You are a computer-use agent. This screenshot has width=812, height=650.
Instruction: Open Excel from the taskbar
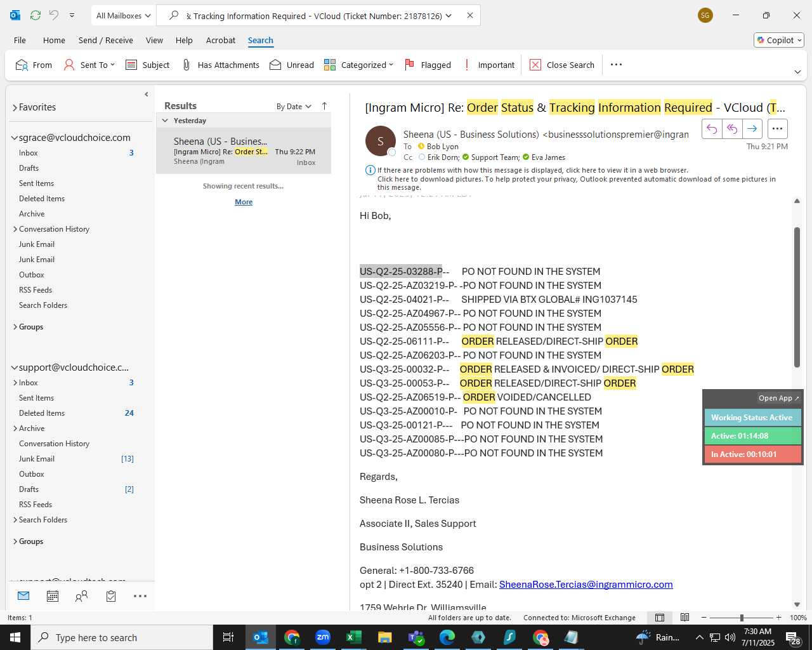354,637
